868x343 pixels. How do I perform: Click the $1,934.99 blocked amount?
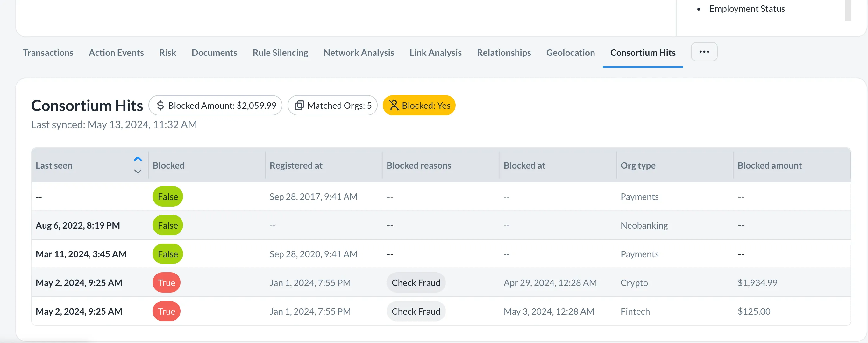pos(757,282)
